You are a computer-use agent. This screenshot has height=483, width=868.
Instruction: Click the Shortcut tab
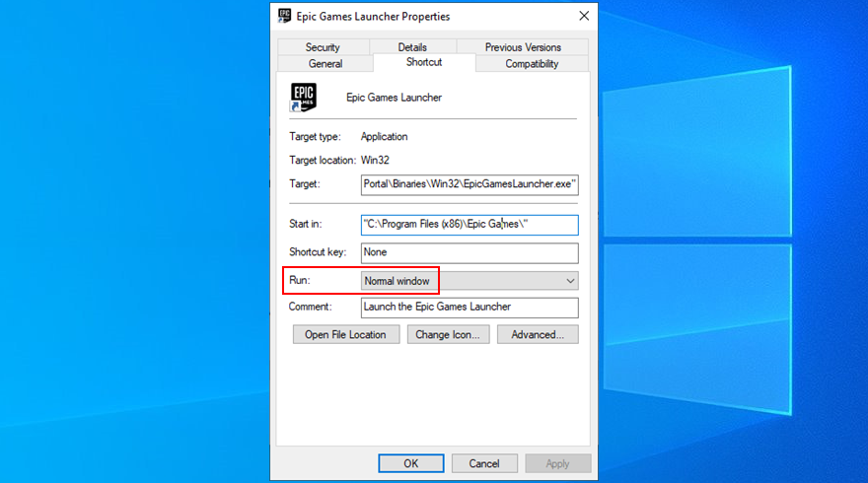point(424,63)
